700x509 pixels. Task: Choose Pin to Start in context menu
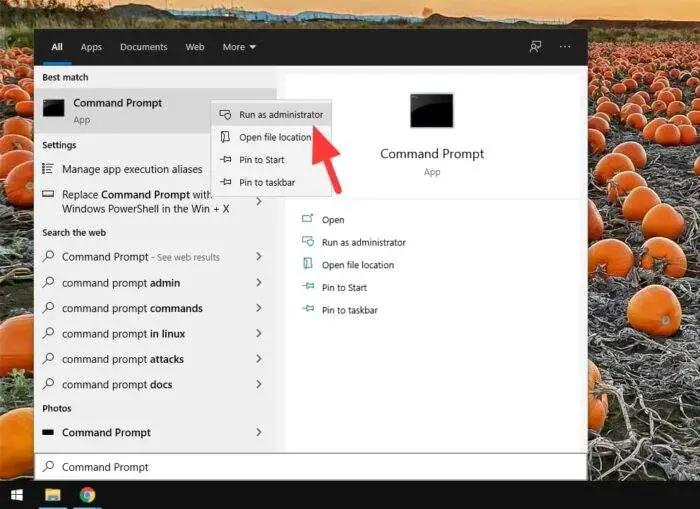click(271, 159)
